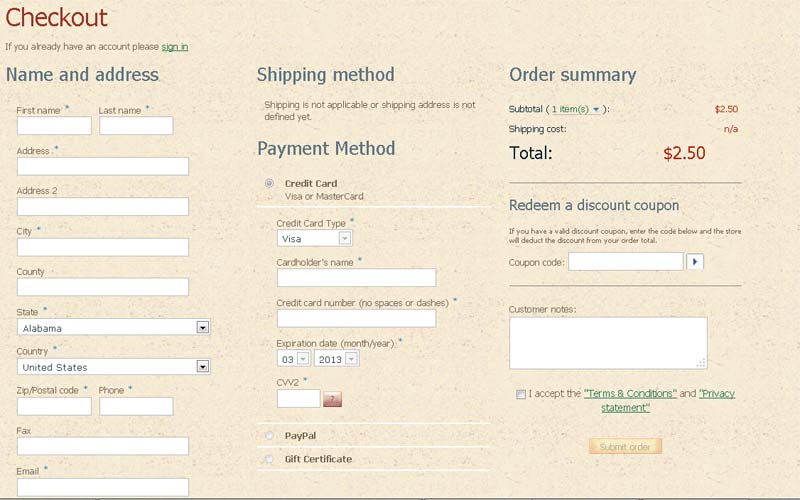This screenshot has height=500, width=800.
Task: Click the First name input field
Action: click(x=54, y=126)
